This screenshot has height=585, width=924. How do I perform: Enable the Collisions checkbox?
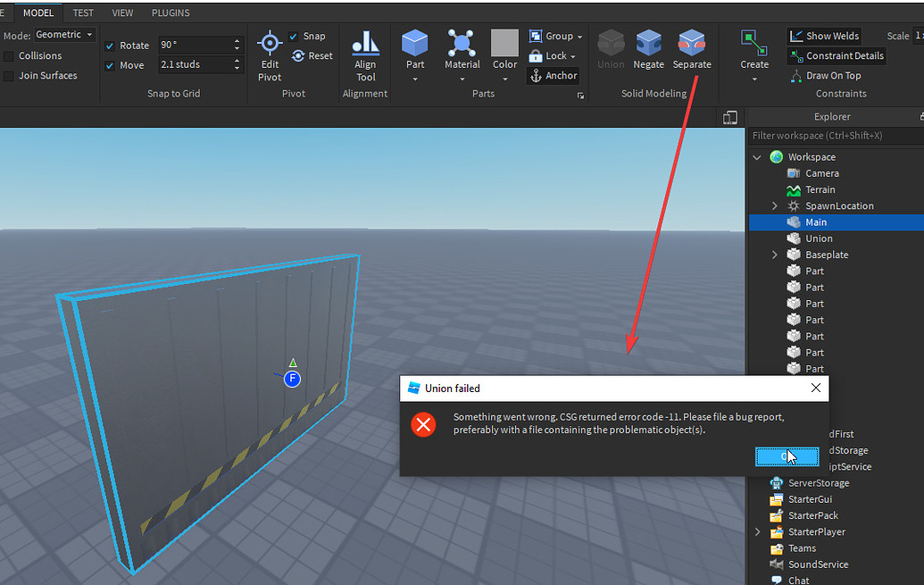9,56
